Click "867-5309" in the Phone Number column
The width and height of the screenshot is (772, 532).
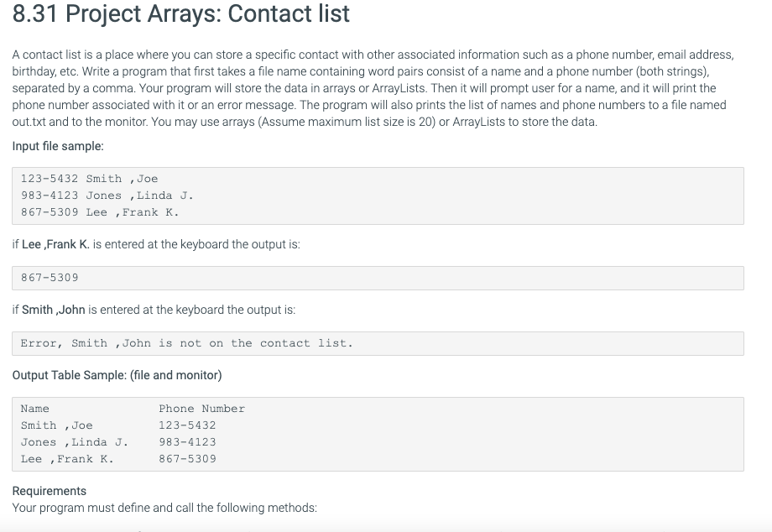click(187, 459)
